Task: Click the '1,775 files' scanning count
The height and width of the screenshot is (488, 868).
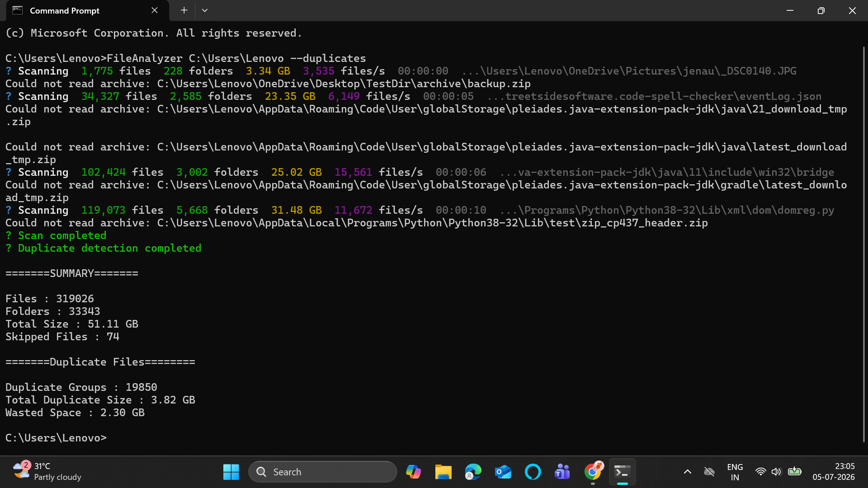Action: tap(116, 71)
